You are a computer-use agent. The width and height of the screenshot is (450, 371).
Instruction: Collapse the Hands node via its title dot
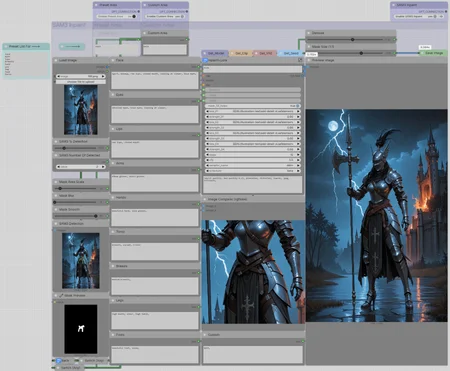[x=113, y=197]
